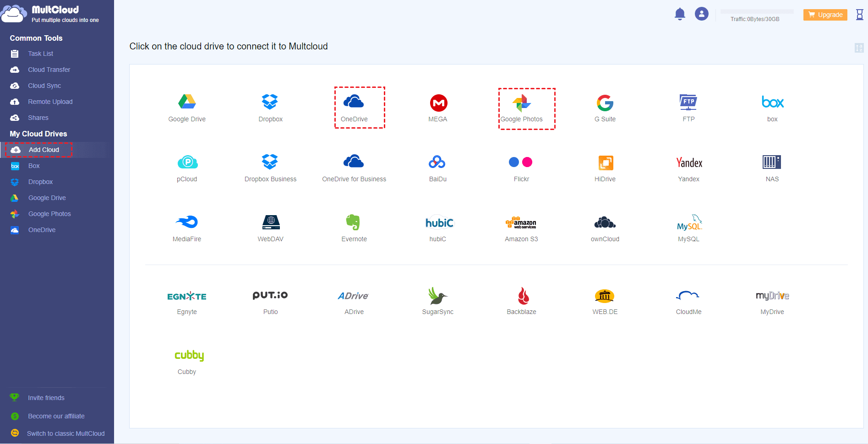Pick the Google Photos pinwheel icon
The width and height of the screenshot is (868, 444).
coord(521,103)
